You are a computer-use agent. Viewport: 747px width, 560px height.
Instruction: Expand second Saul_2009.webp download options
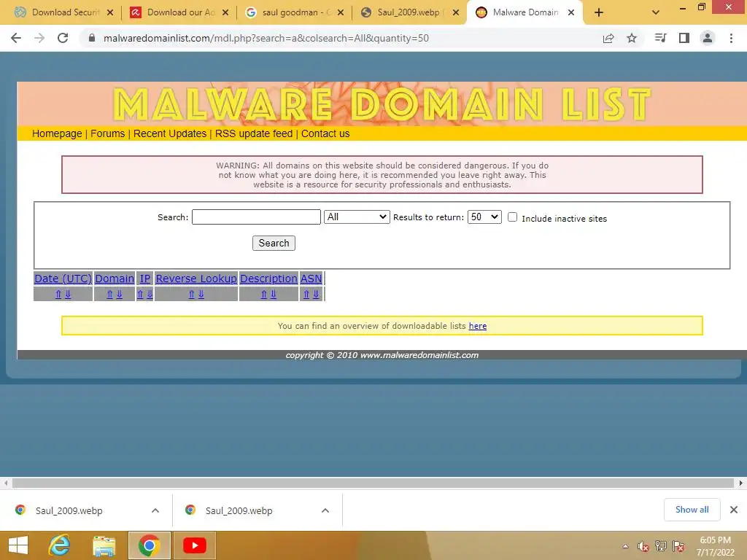325,510
